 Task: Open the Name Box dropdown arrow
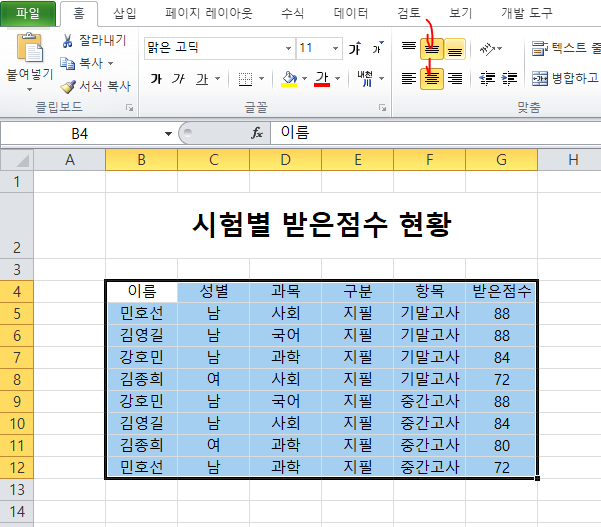[x=168, y=133]
